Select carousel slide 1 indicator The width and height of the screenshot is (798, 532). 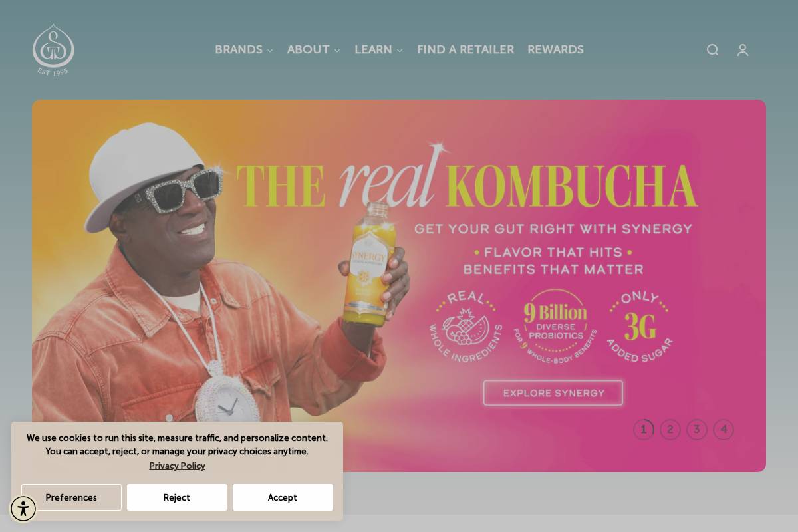tap(644, 430)
